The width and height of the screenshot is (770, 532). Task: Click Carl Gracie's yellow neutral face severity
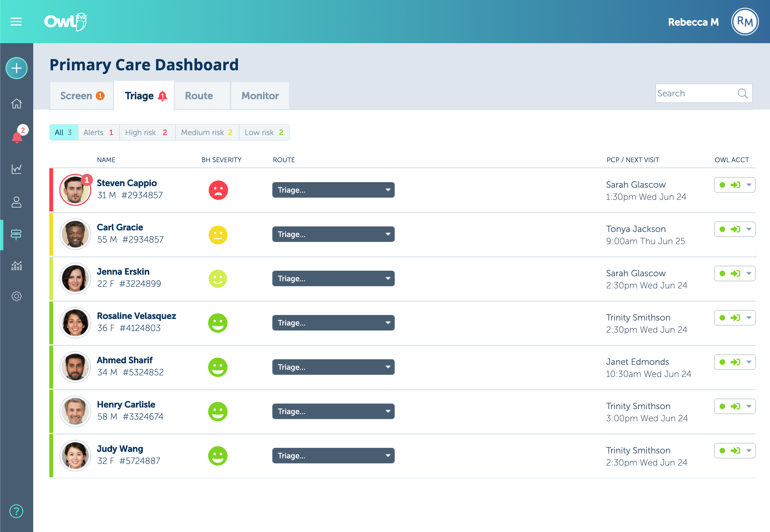coord(218,235)
